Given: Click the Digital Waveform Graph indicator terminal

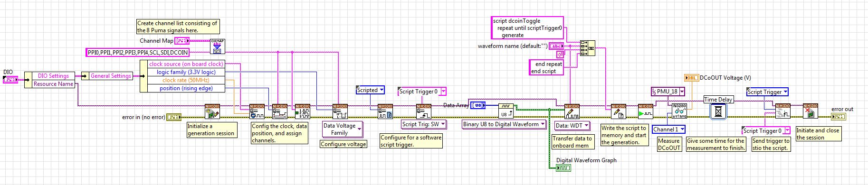Looking at the screenshot, I should pyautogui.click(x=563, y=168).
